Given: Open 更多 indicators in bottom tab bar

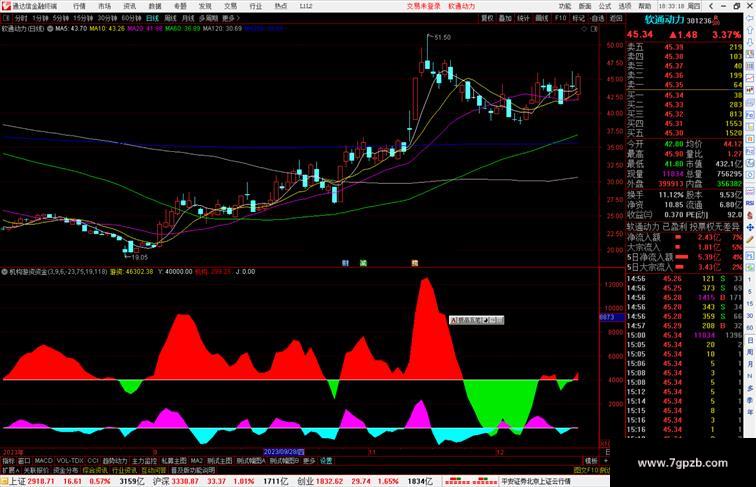Looking at the screenshot, I should pos(309,461).
